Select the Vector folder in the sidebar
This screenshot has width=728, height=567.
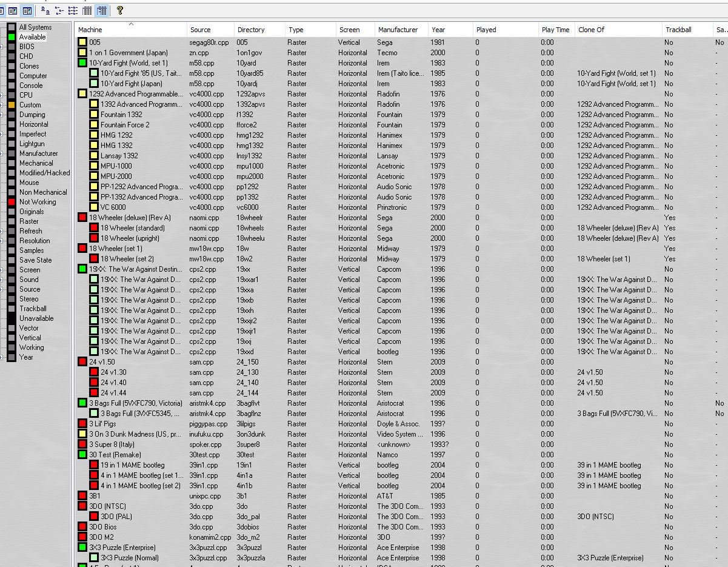(28, 328)
